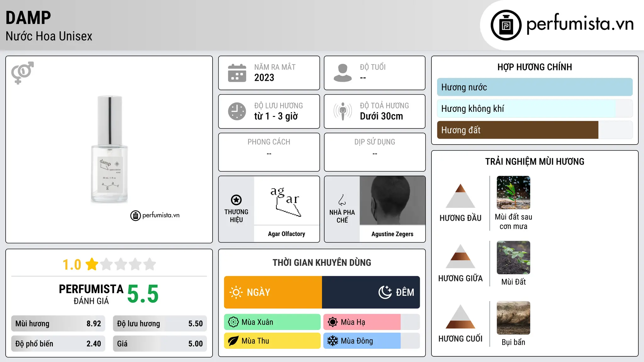Click the filled gold rating star
Screen dimensions: 644x362
click(x=92, y=264)
